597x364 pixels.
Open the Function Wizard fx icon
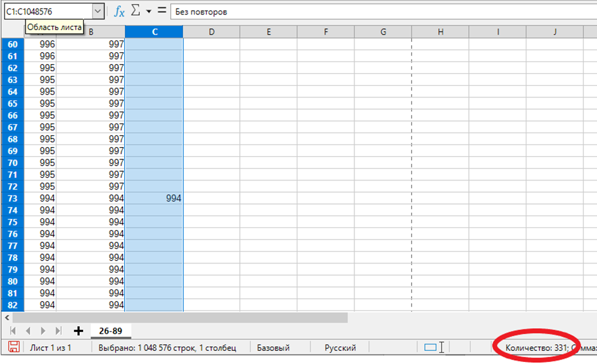point(119,12)
